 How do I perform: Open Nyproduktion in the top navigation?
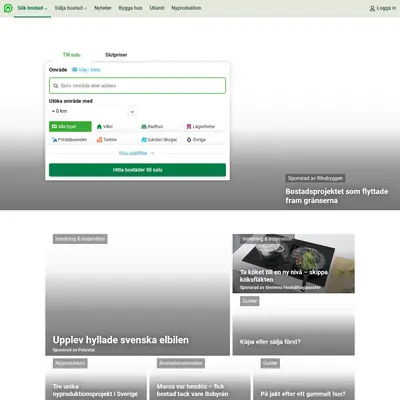tap(186, 8)
